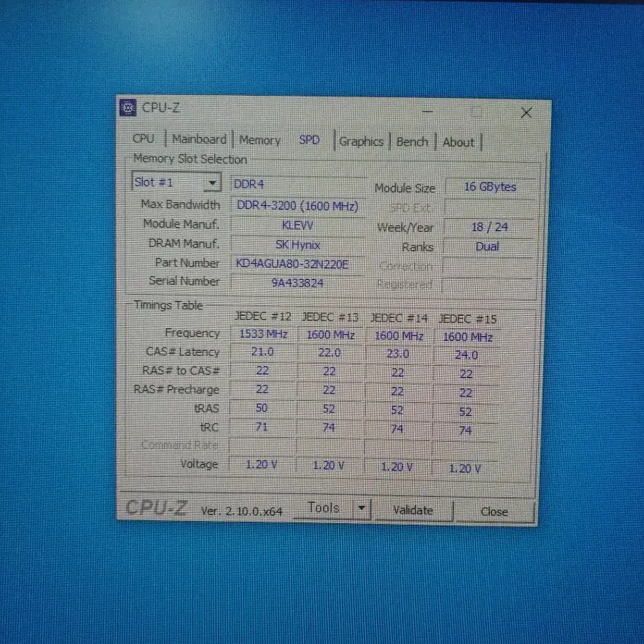Click the Ver. 2.10.0.x64 version text
The height and width of the screenshot is (644, 644).
[241, 511]
